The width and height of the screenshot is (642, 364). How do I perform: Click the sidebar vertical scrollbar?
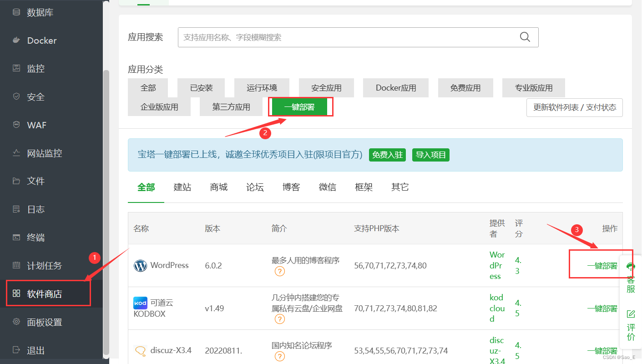pyautogui.click(x=106, y=212)
